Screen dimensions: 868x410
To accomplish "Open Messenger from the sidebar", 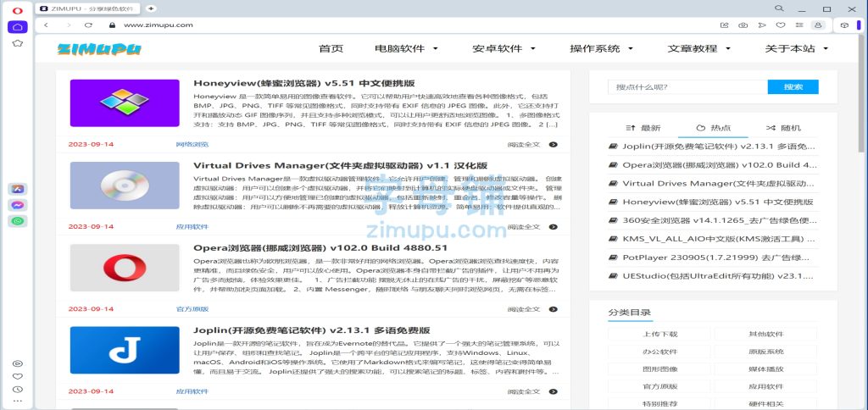I will click(18, 205).
